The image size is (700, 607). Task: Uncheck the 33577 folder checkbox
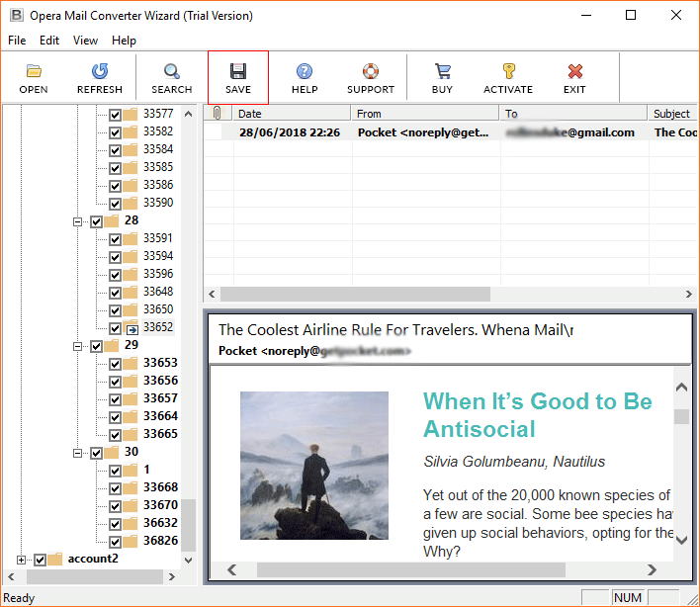point(115,115)
